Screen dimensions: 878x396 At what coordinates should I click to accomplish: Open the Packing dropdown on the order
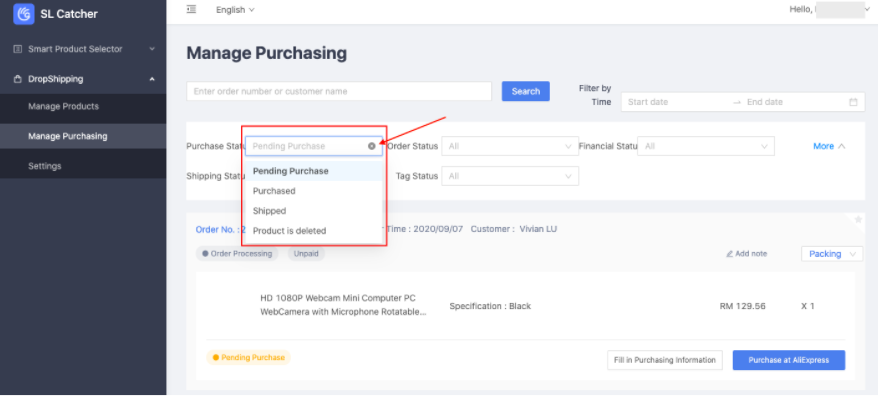pyautogui.click(x=832, y=254)
